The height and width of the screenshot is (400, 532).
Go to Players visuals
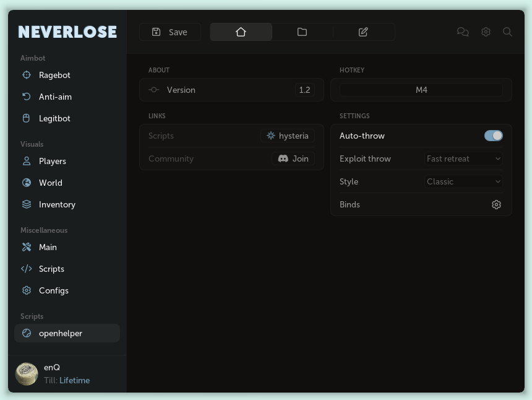coord(67,161)
